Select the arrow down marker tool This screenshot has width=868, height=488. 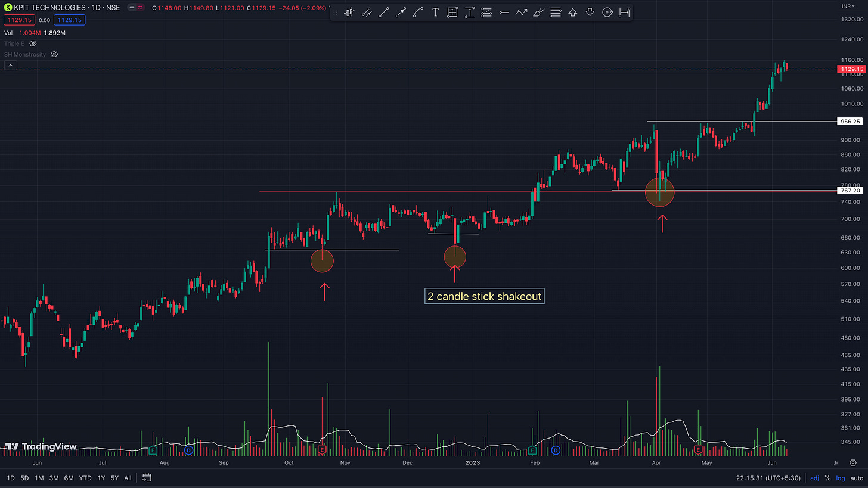coord(590,12)
